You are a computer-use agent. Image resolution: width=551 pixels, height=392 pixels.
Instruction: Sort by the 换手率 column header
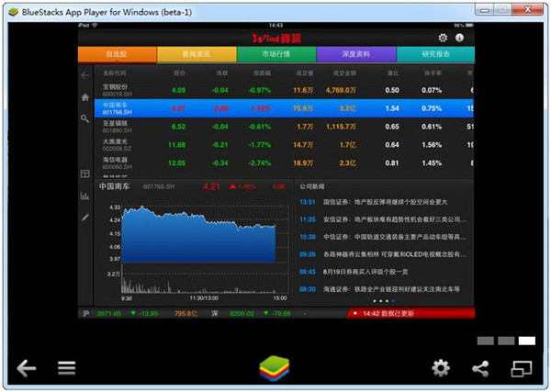(x=433, y=73)
